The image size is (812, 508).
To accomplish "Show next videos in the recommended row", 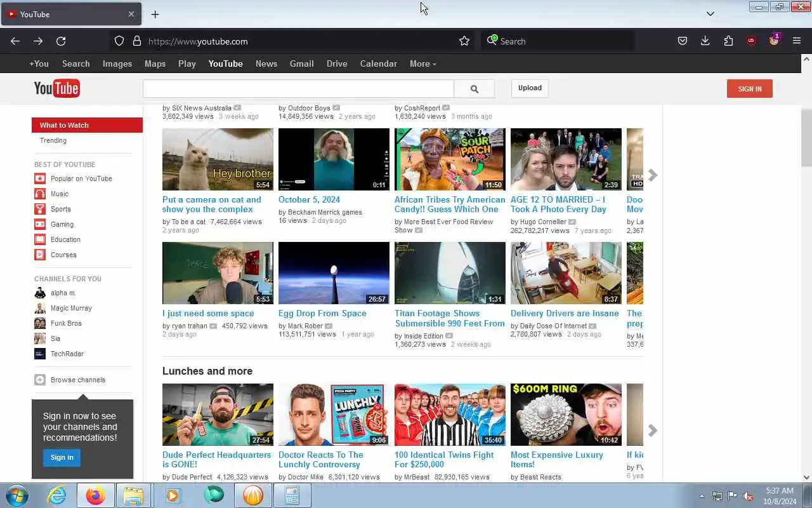I will pos(653,175).
